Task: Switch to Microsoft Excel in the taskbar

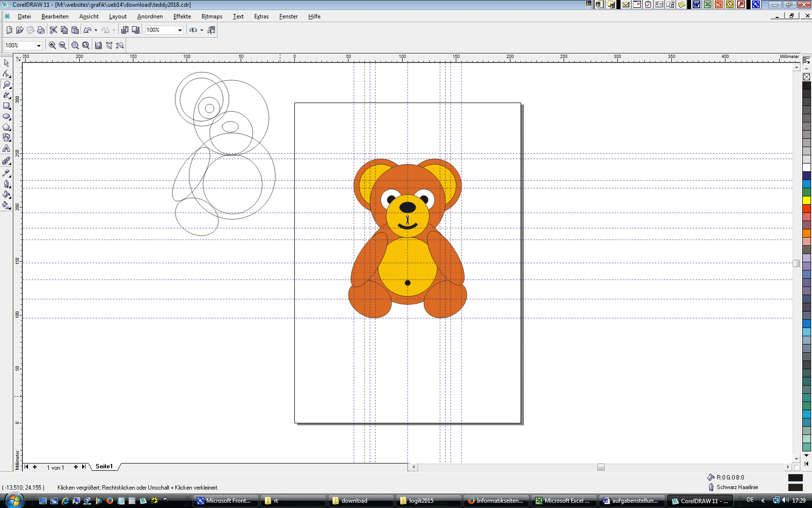Action: [563, 501]
